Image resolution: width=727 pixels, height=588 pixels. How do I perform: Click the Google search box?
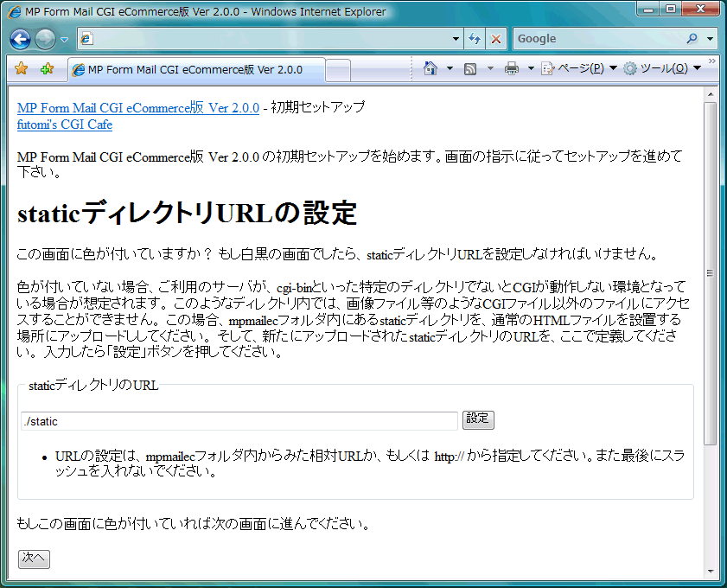click(598, 39)
